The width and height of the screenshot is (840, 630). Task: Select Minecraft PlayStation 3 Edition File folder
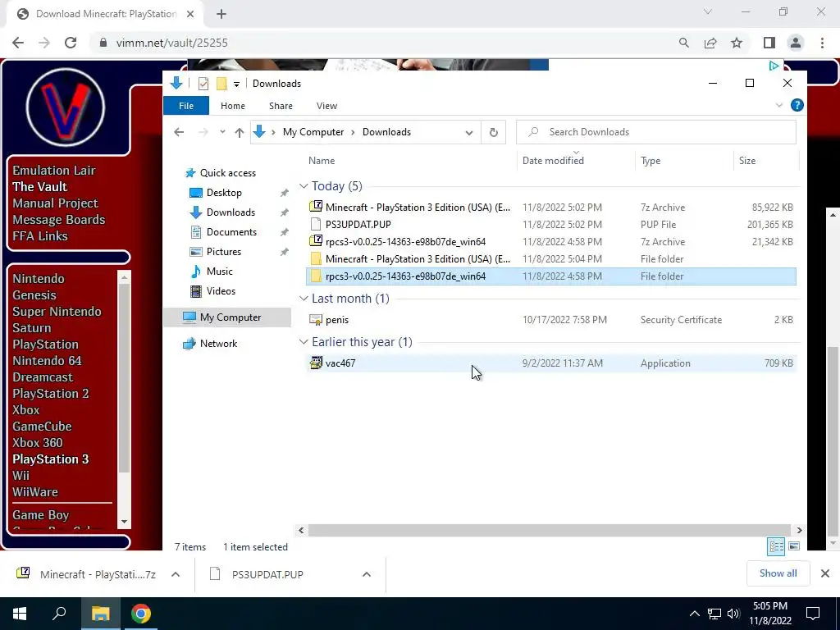tap(550, 258)
